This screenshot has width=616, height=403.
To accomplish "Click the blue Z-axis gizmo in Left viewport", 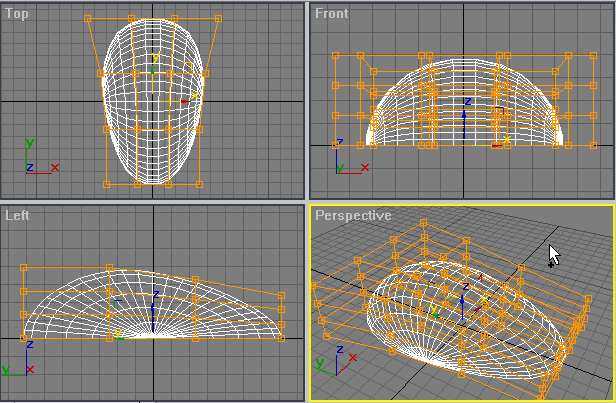I will pos(153,305).
